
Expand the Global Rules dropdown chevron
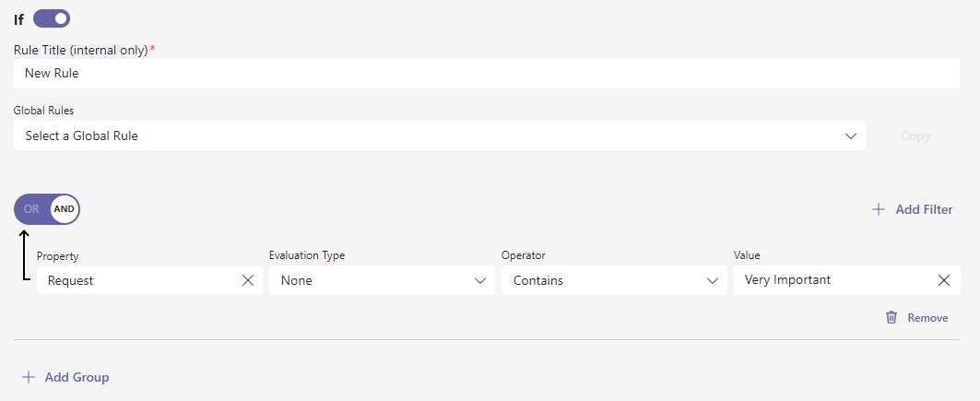(x=850, y=136)
